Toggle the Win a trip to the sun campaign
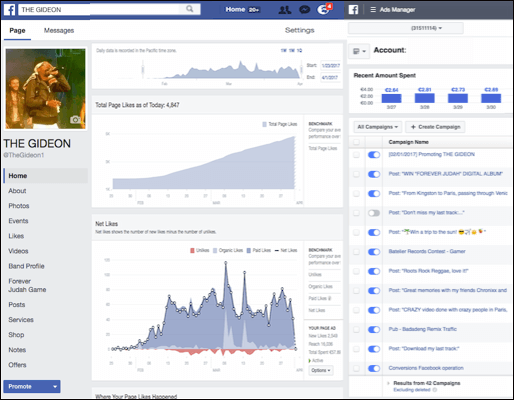Screen dimensions: 514x400 tap(374, 232)
